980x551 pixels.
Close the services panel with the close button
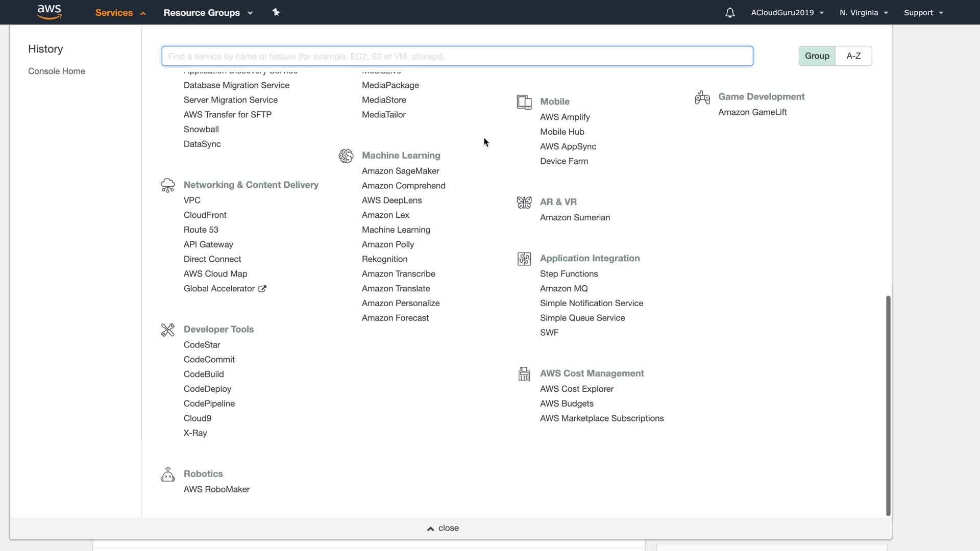click(x=443, y=528)
